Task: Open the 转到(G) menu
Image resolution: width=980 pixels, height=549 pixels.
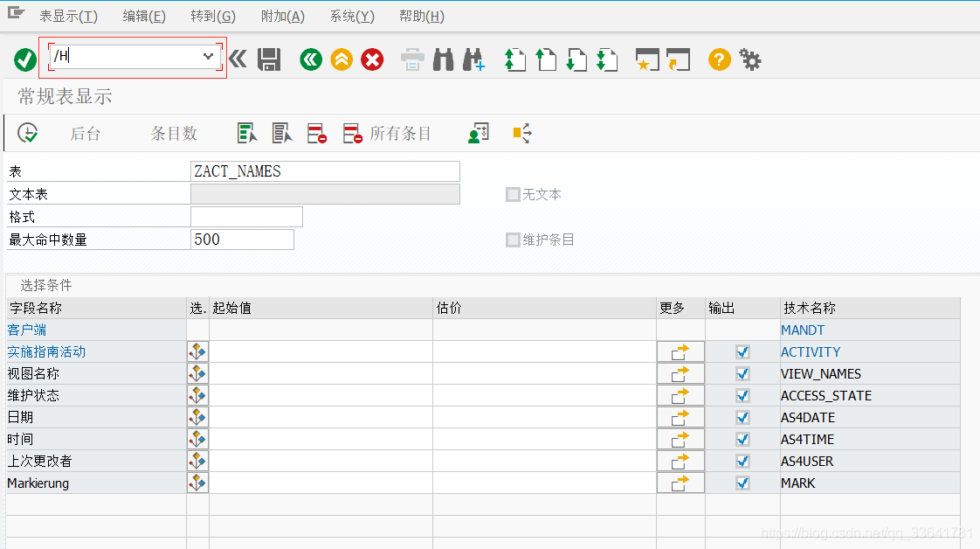Action: tap(212, 16)
